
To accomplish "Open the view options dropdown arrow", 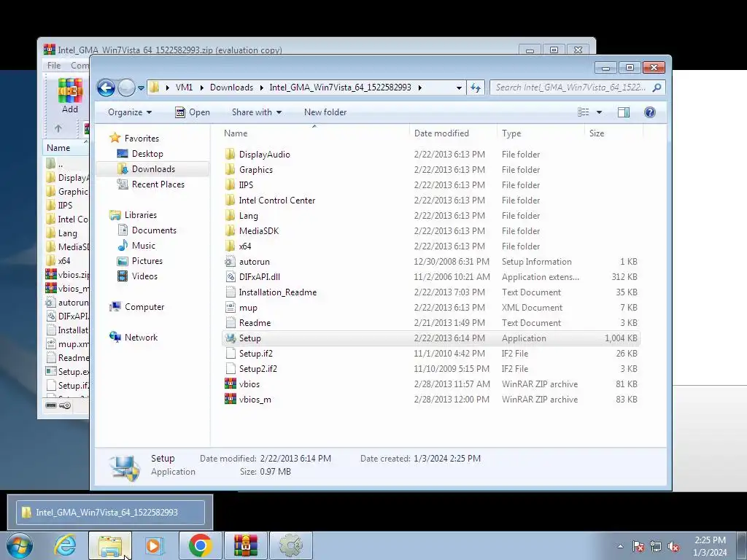I will coord(600,112).
